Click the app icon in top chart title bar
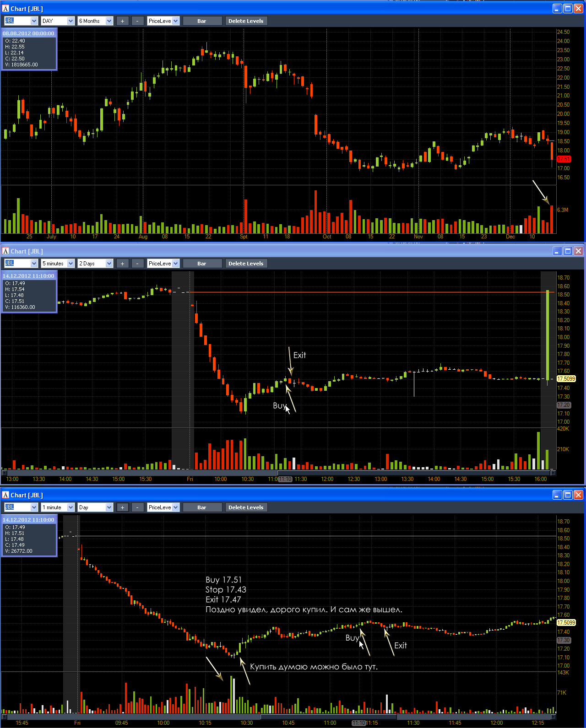586x728 pixels. coord(5,9)
